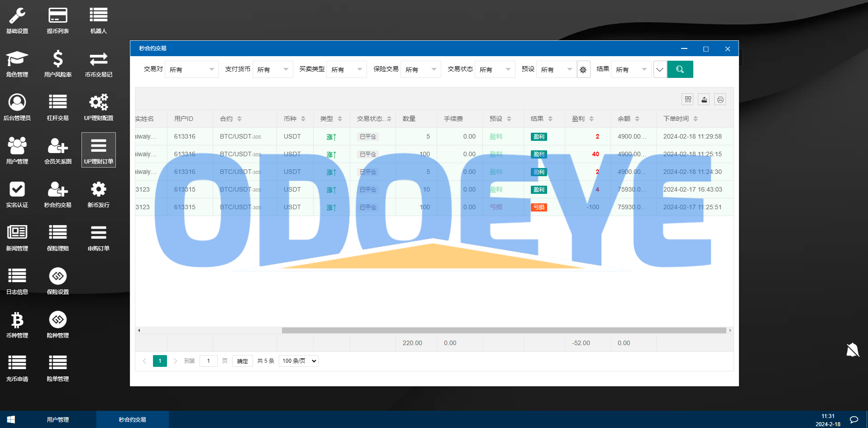Viewport: 868px width, 428px height.
Task: Expand the 预设 dropdown
Action: (557, 69)
